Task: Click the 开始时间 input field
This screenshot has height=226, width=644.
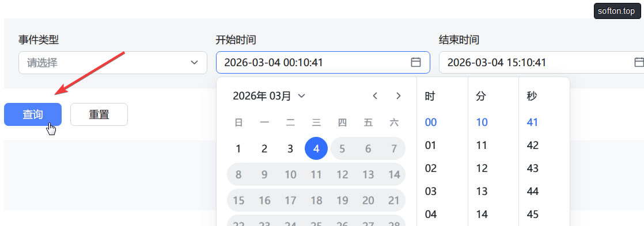Action: 323,62
